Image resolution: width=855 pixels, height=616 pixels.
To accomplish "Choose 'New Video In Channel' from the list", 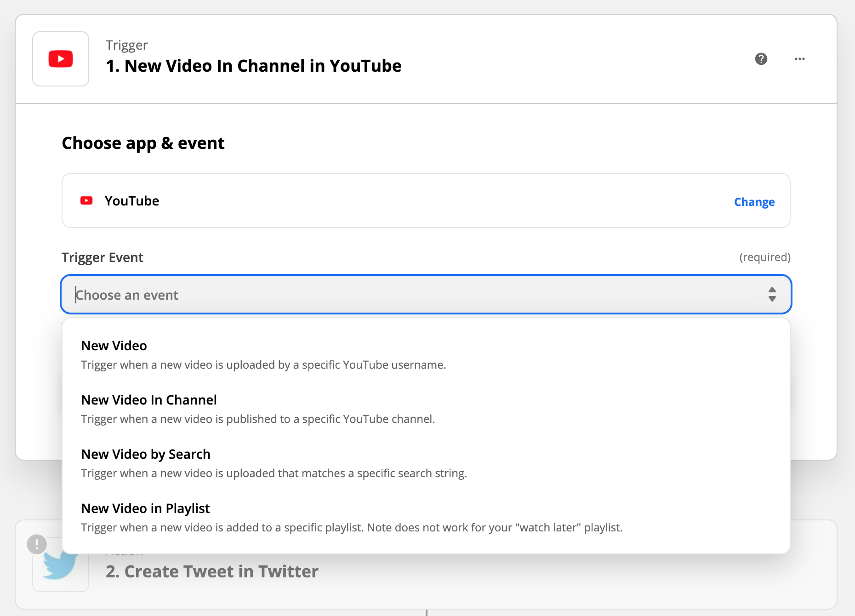I will [x=149, y=400].
